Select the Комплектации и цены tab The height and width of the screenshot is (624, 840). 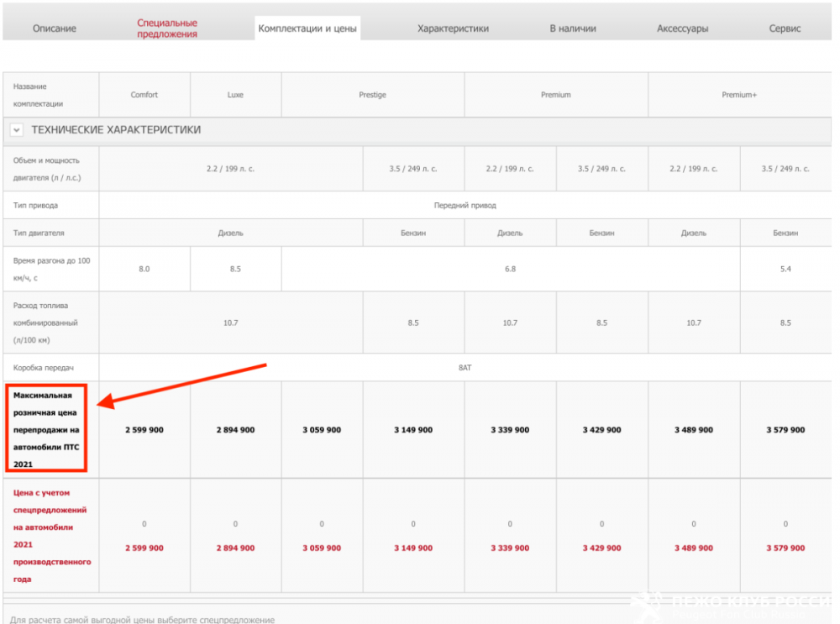pos(307,29)
